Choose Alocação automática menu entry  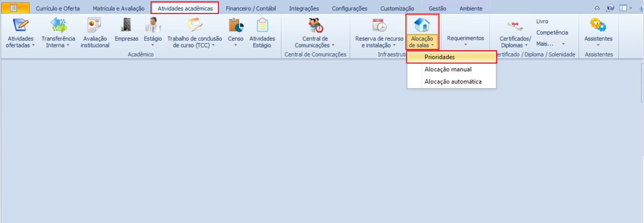[x=452, y=82]
